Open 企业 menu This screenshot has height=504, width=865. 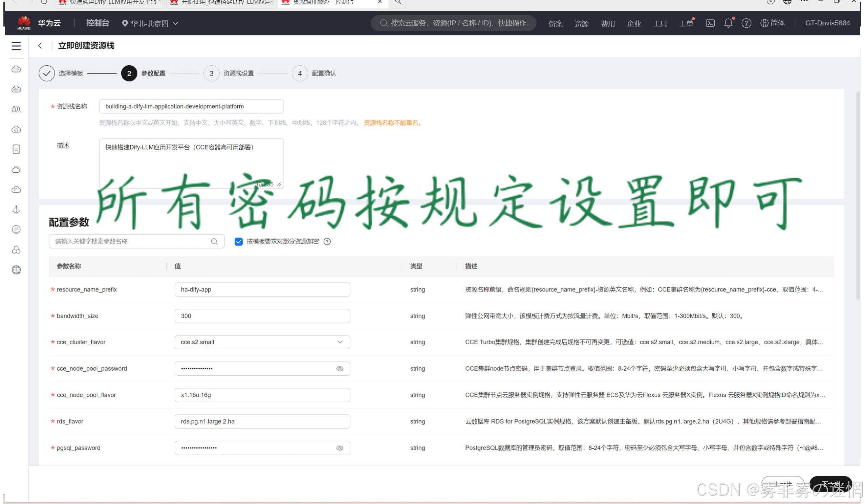[x=634, y=23]
